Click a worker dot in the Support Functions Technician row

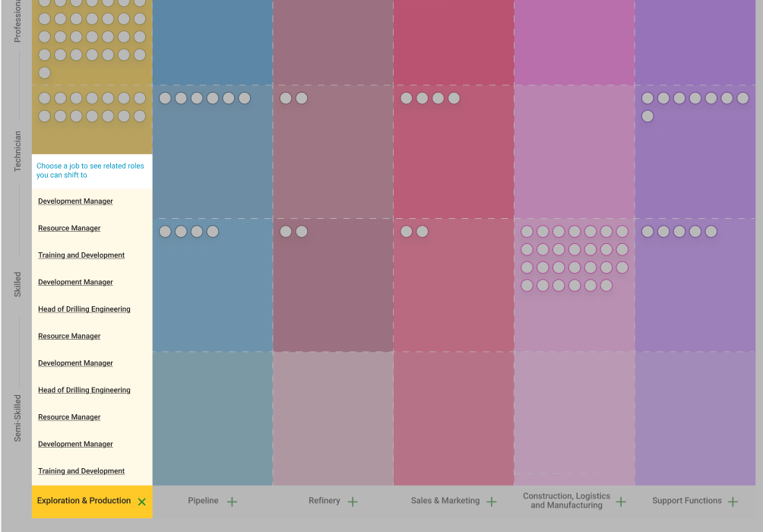663,97
